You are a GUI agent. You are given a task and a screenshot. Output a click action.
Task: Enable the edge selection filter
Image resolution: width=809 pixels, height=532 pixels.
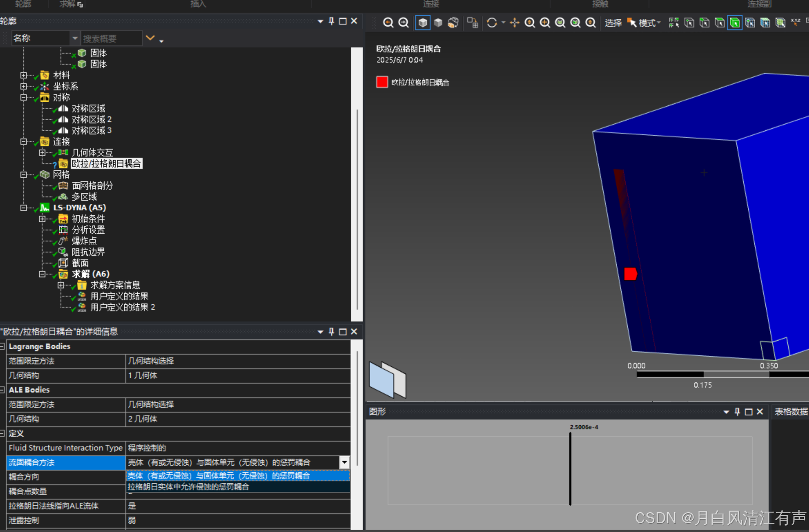coord(705,23)
